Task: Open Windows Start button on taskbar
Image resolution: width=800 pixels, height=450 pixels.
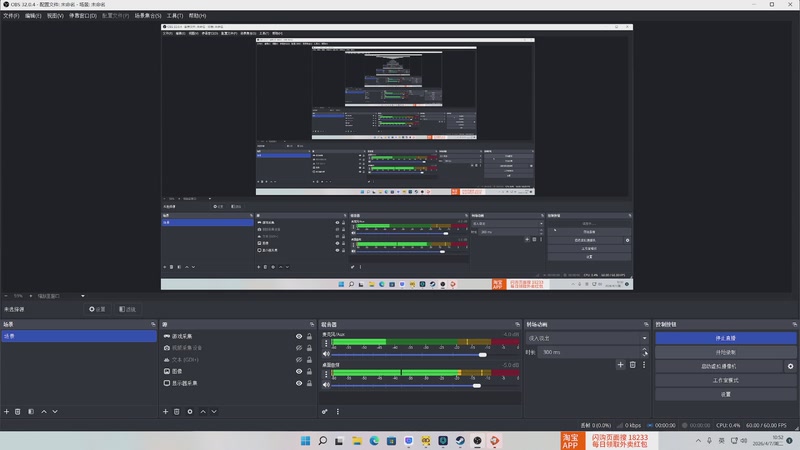Action: click(x=305, y=441)
